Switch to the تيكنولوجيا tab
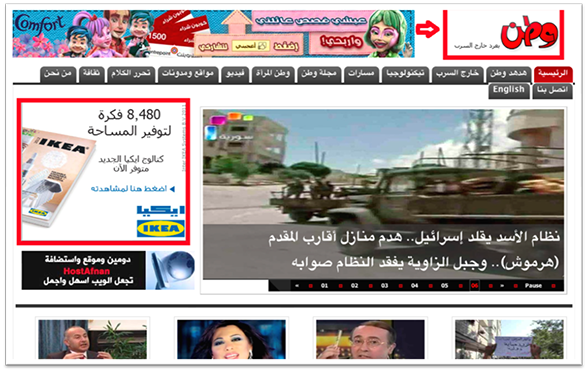The height and width of the screenshot is (372, 588). 405,74
